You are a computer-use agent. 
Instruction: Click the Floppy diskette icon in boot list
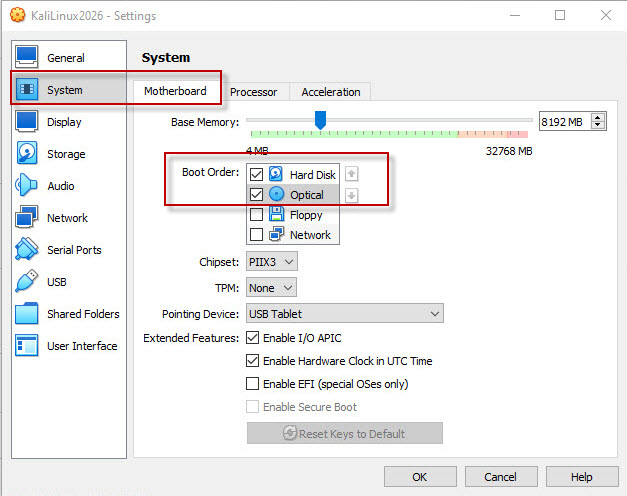pos(276,214)
